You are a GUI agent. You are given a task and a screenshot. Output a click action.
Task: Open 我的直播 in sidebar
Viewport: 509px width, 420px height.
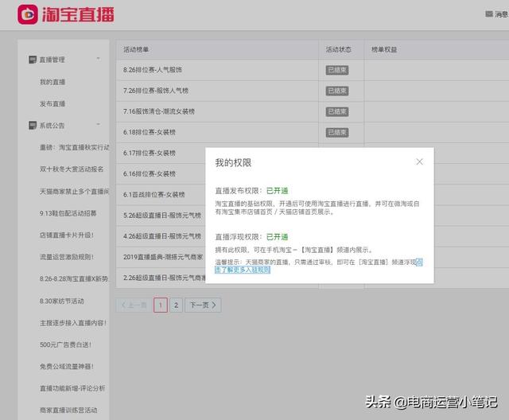[x=52, y=82]
